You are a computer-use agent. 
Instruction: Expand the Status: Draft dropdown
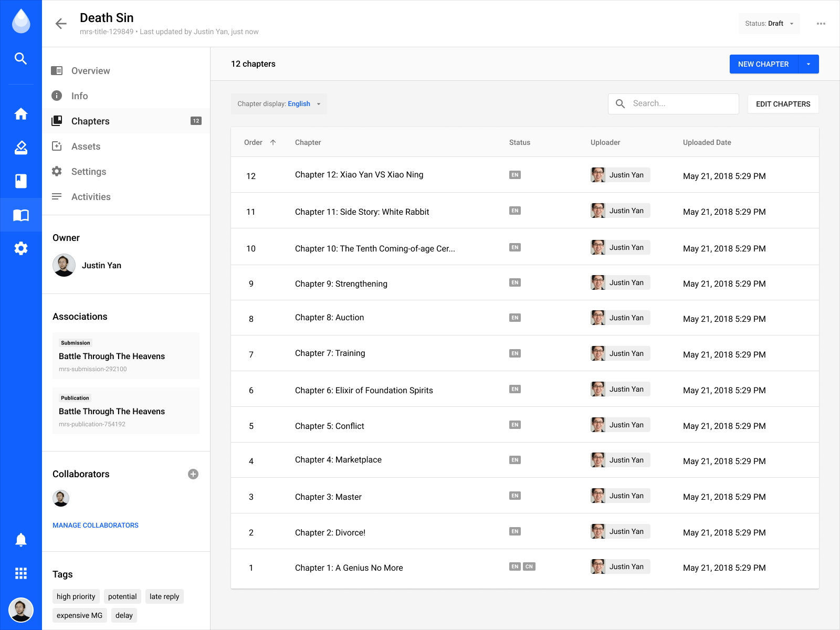tap(769, 24)
